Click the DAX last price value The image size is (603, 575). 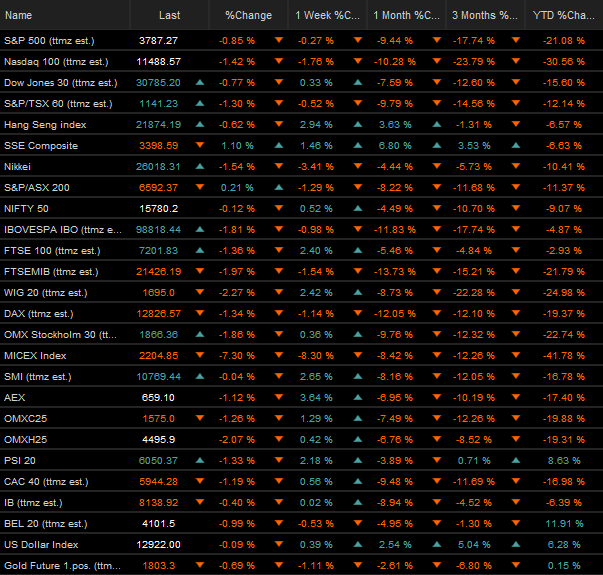click(160, 313)
